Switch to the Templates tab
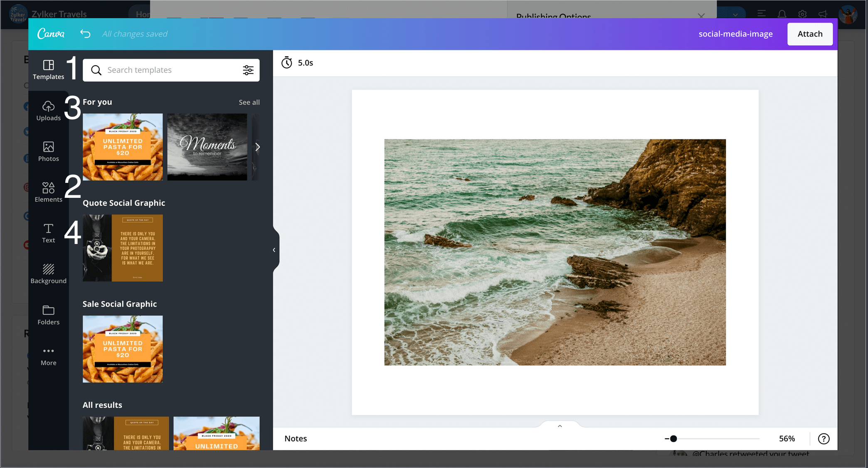The image size is (868, 468). (x=48, y=70)
